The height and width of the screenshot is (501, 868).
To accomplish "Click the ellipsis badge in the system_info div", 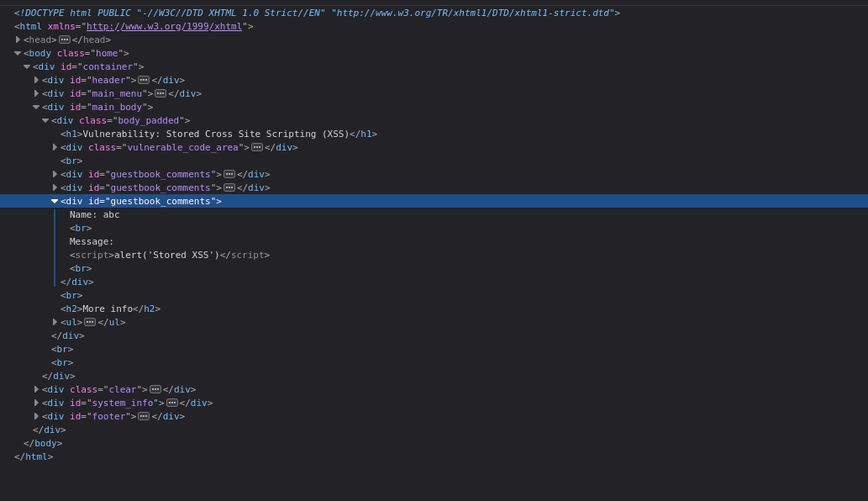I will [x=172, y=403].
